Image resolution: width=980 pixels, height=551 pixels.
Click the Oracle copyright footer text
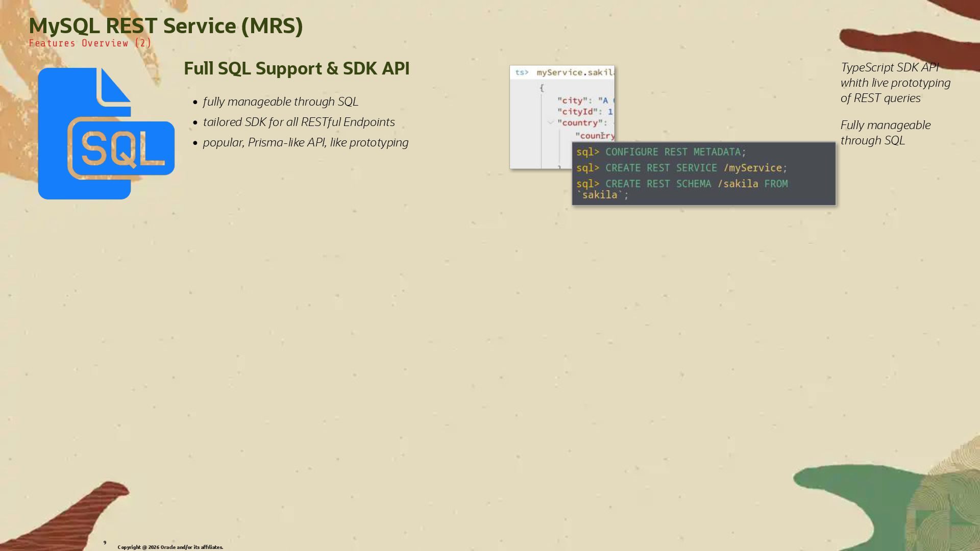170,547
